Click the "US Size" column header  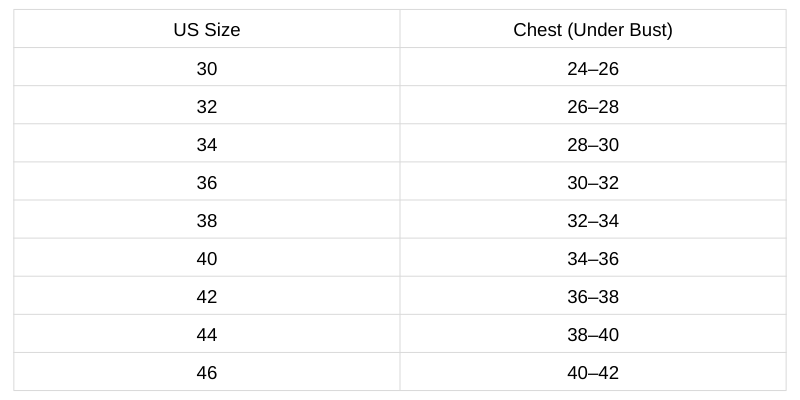click(x=207, y=30)
